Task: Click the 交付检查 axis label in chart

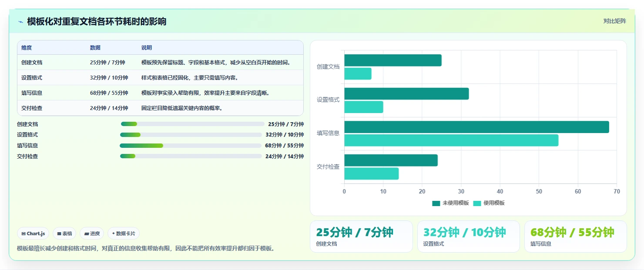Action: coord(328,167)
